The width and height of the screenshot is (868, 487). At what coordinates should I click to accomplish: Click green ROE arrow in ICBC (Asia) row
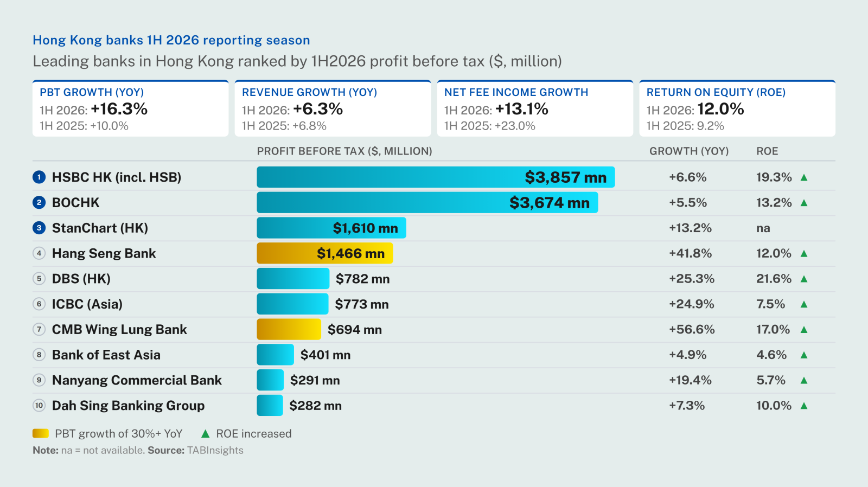point(804,304)
